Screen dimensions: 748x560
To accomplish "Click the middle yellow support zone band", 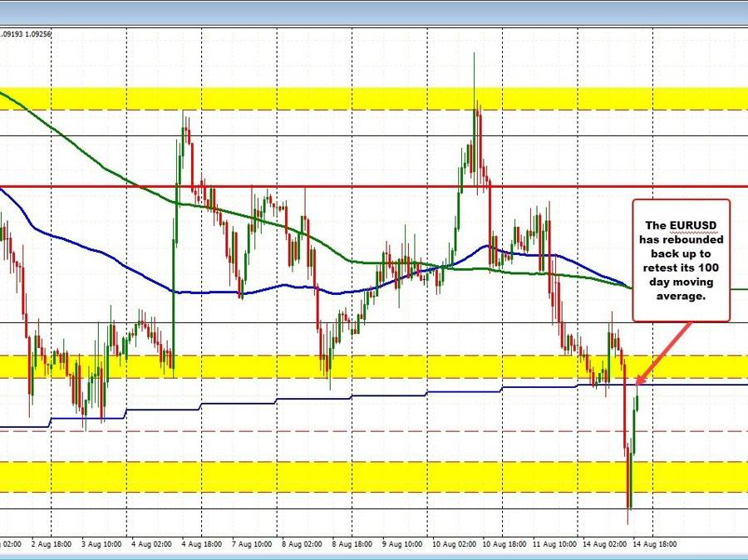I will click(249, 366).
